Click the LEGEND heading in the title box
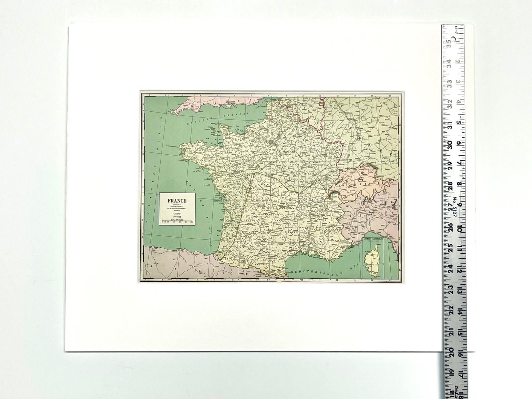Viewport: 532px width, 399px height. point(177,213)
